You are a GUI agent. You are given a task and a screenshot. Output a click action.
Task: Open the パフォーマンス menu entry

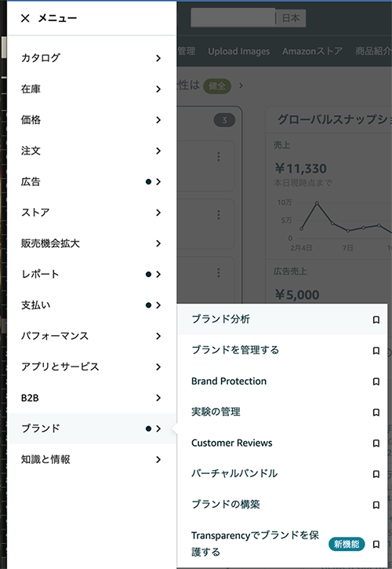click(x=92, y=336)
